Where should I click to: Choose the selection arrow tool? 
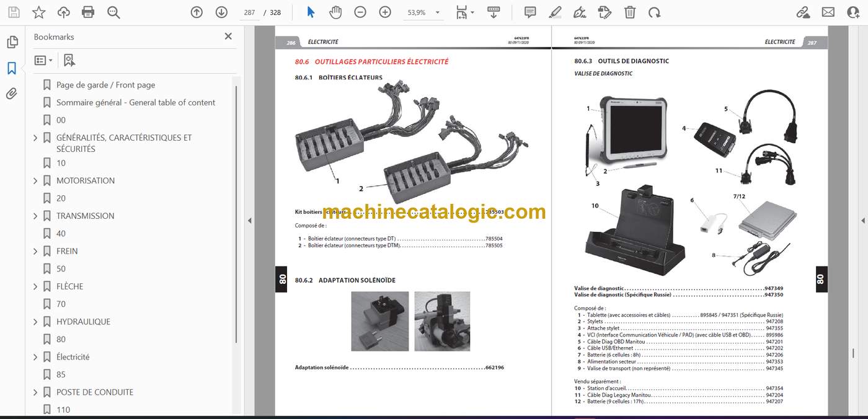click(311, 12)
